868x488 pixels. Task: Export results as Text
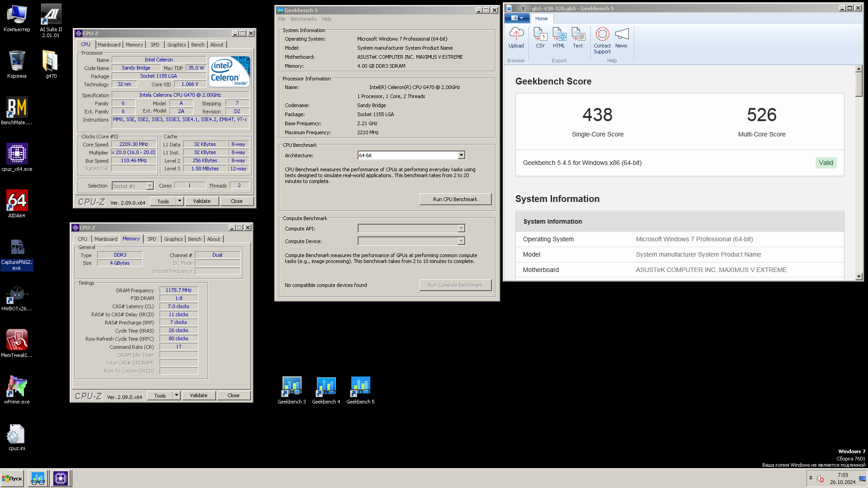point(578,38)
